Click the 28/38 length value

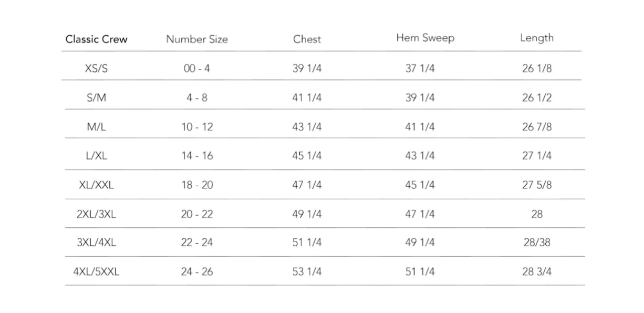tap(536, 243)
